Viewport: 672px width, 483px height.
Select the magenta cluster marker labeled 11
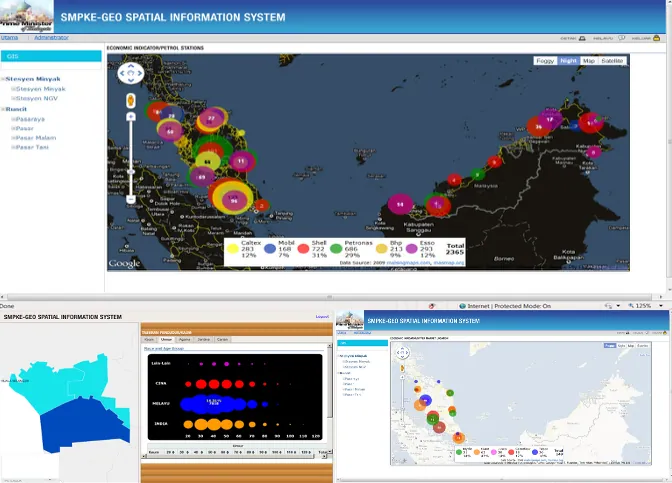[241, 161]
